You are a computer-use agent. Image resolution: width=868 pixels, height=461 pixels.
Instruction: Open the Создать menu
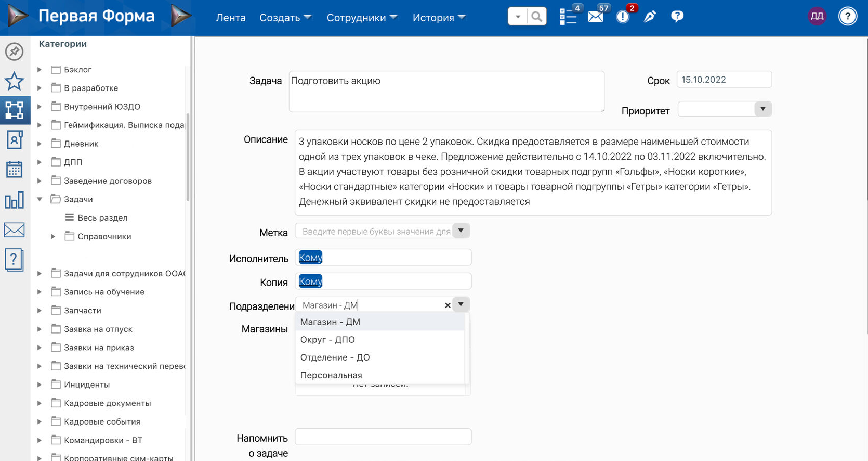coord(285,18)
